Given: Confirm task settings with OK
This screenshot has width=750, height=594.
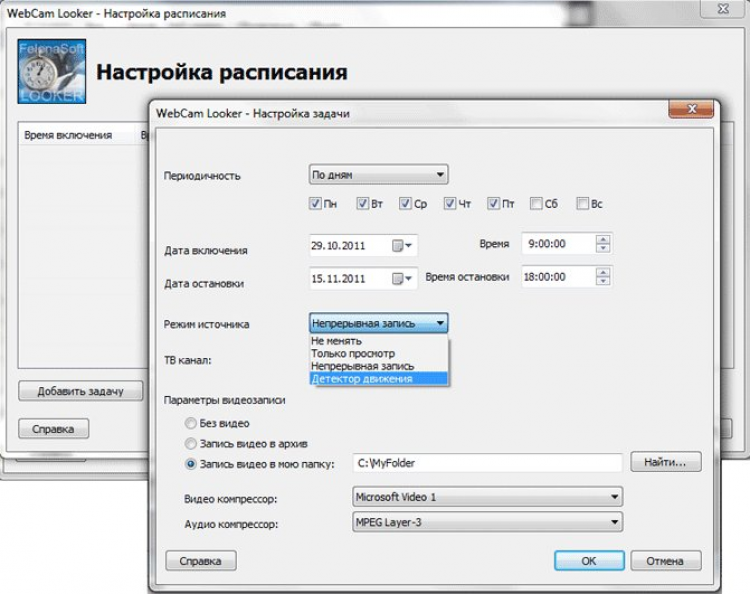Looking at the screenshot, I should pyautogui.click(x=589, y=561).
